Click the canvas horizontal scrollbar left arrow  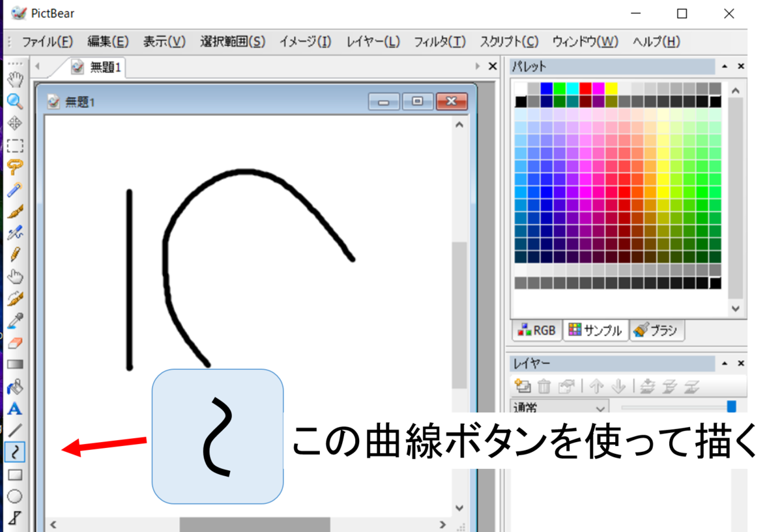(53, 525)
